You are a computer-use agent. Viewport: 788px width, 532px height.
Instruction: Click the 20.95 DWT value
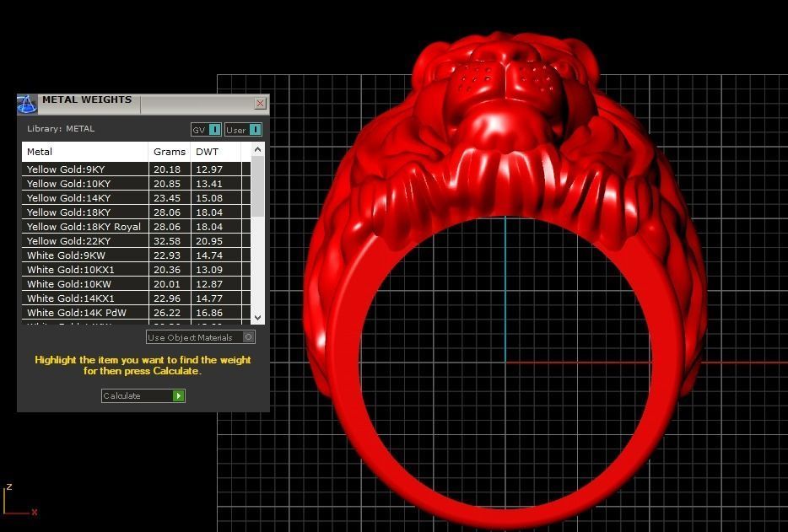point(209,240)
